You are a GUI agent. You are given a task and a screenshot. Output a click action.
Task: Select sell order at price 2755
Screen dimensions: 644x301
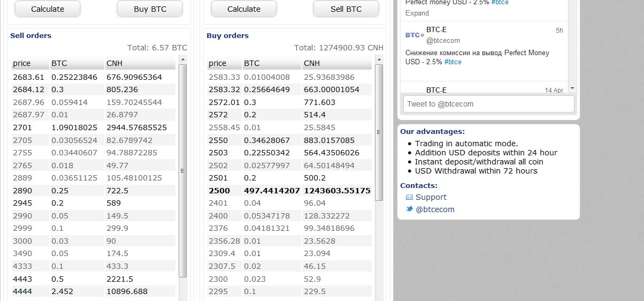point(94,153)
